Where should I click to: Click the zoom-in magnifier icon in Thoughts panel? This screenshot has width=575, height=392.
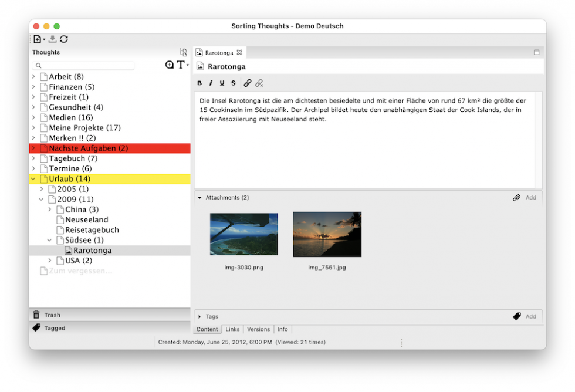point(170,65)
